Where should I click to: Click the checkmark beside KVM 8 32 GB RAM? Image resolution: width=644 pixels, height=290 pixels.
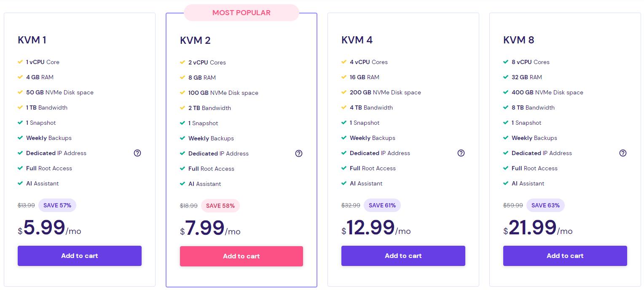tap(506, 77)
